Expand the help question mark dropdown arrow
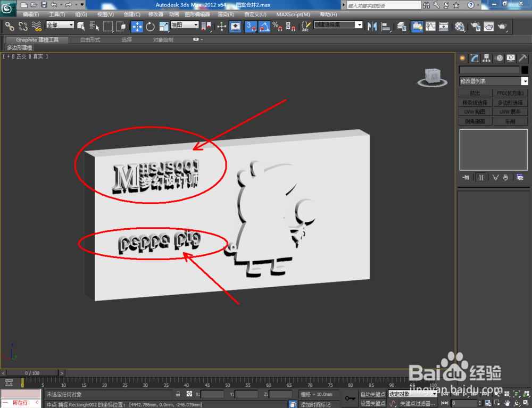Screen dimensions: 532x408 click(x=478, y=5)
